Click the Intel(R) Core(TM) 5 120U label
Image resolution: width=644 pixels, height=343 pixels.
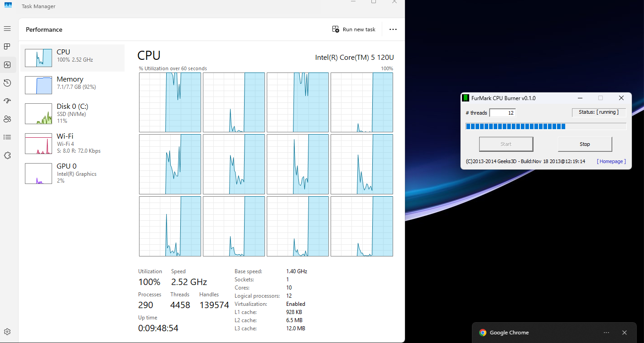[x=355, y=58]
